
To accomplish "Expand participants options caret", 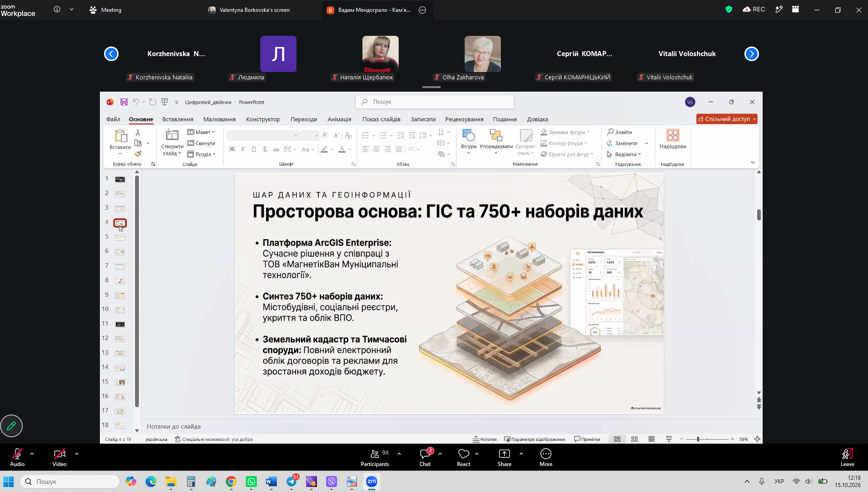I will pos(399,454).
